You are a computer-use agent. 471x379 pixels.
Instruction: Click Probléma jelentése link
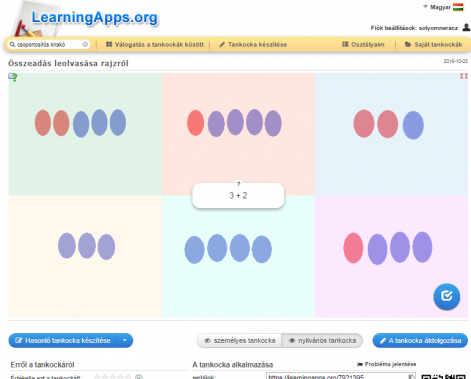(x=387, y=364)
